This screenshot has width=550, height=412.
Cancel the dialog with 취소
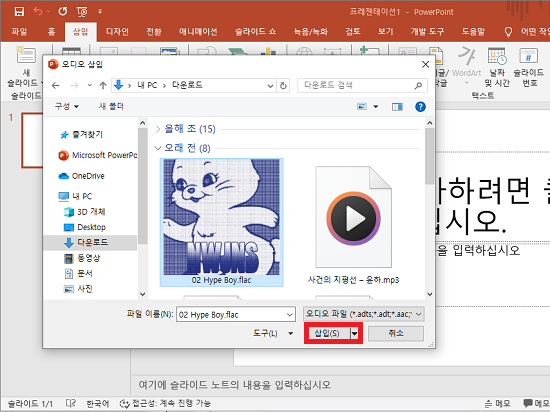tap(396, 333)
